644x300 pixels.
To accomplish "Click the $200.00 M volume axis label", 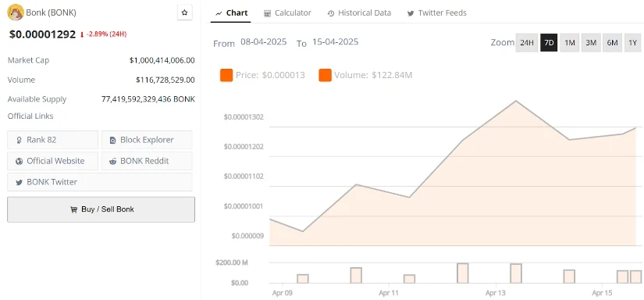I will click(x=231, y=262).
